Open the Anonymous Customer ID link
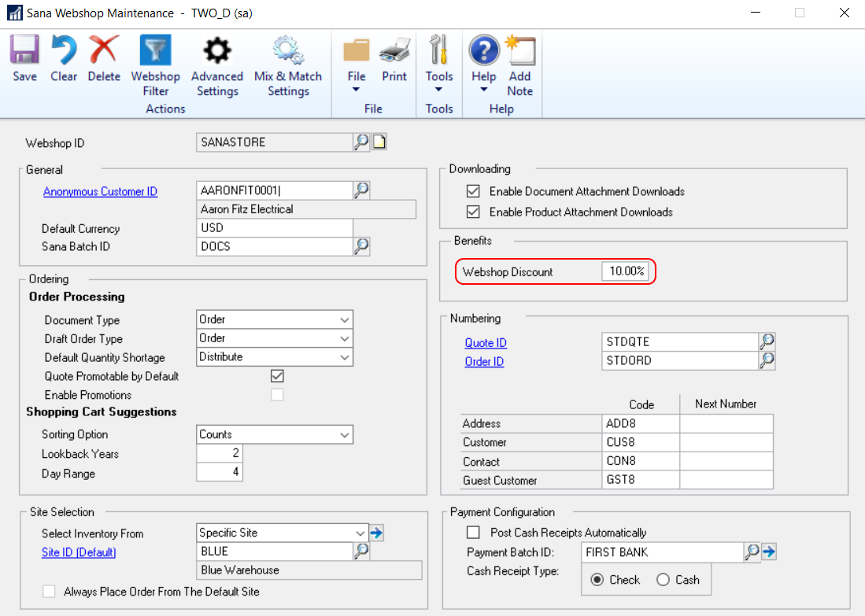This screenshot has height=616, width=865. [x=101, y=192]
